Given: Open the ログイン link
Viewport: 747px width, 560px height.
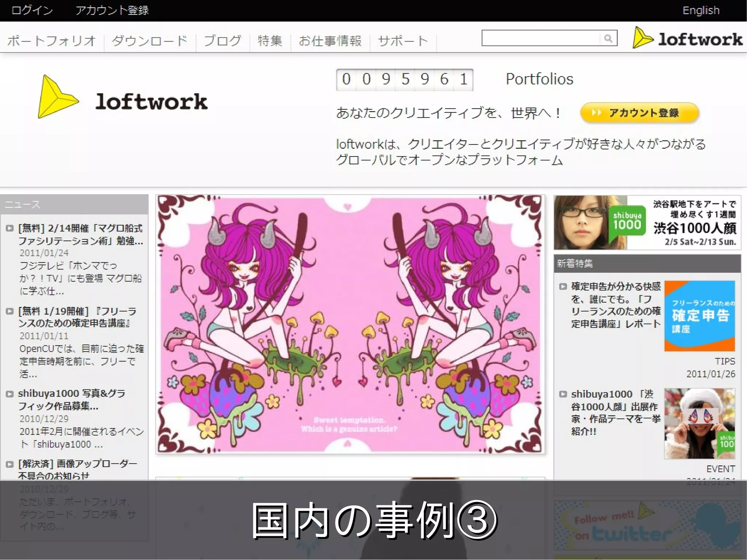Looking at the screenshot, I should click(x=32, y=10).
